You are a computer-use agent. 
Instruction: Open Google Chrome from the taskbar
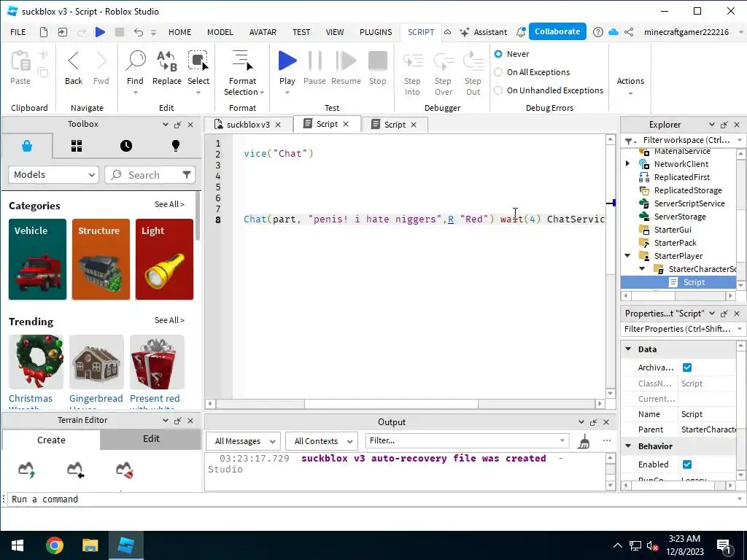pos(55,545)
